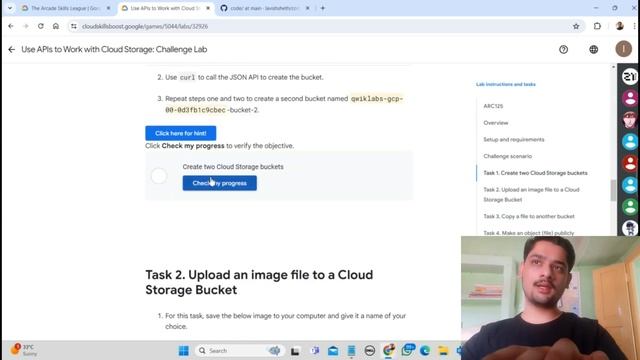Close the GitHub code tab
This screenshot has width=640, height=360.
(x=307, y=8)
